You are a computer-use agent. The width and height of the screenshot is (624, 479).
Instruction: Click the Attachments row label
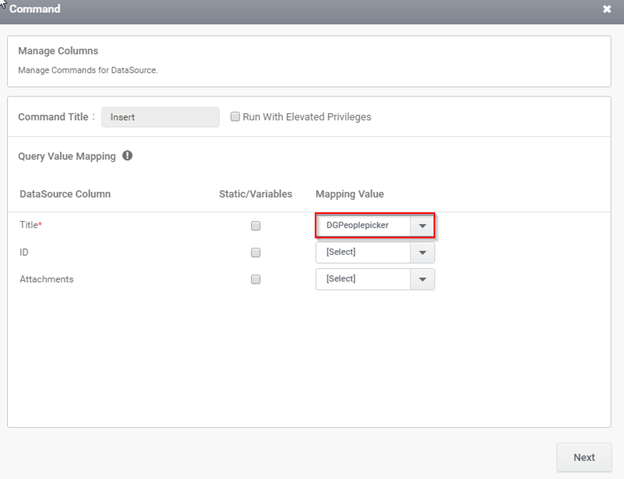(47, 279)
